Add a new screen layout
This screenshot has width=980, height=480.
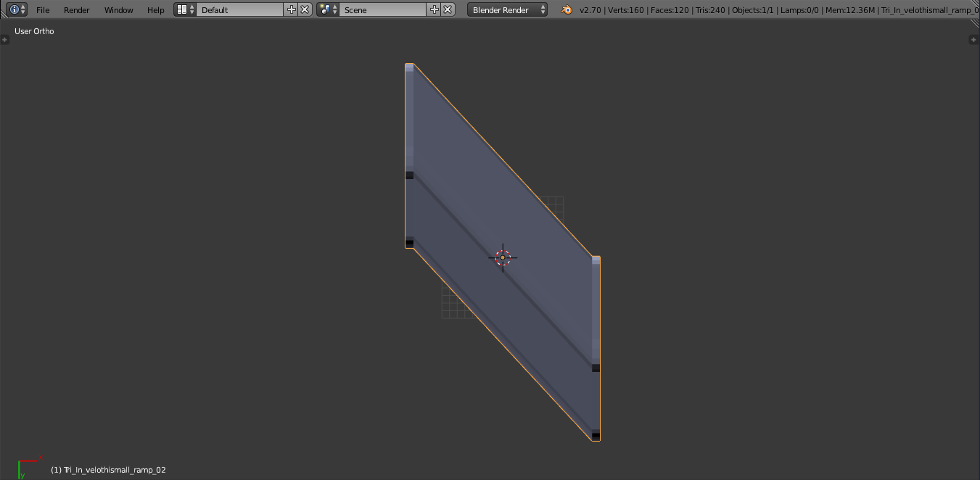(x=292, y=9)
